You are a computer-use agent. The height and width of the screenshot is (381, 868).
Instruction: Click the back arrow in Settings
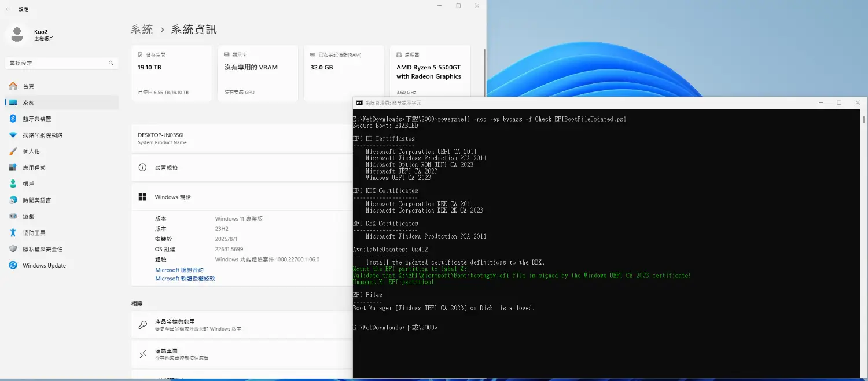(8, 9)
